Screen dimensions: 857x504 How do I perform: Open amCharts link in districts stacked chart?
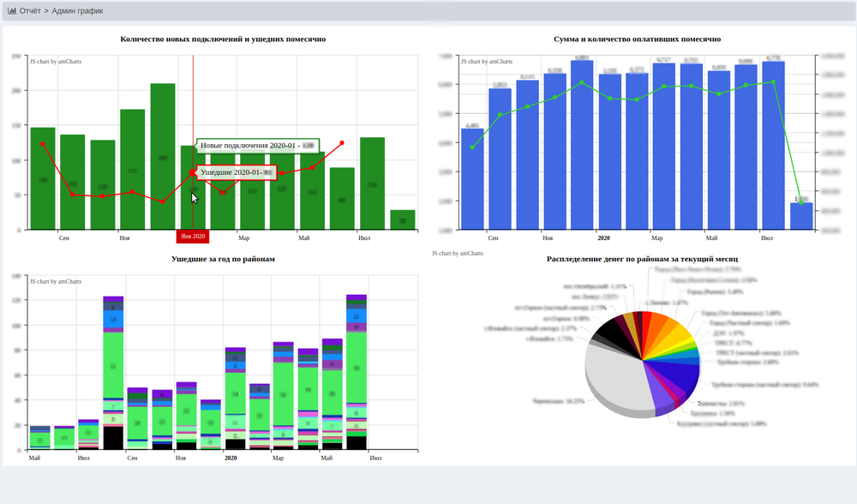(x=56, y=281)
